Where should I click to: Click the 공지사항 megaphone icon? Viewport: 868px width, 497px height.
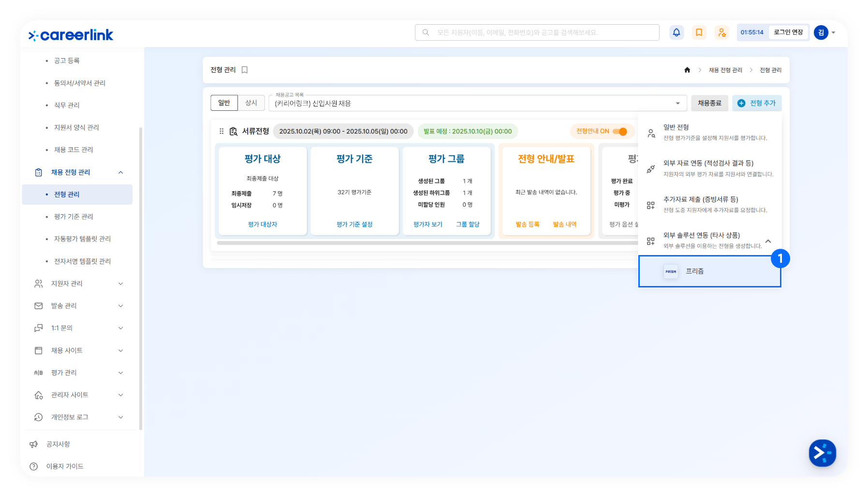34,444
